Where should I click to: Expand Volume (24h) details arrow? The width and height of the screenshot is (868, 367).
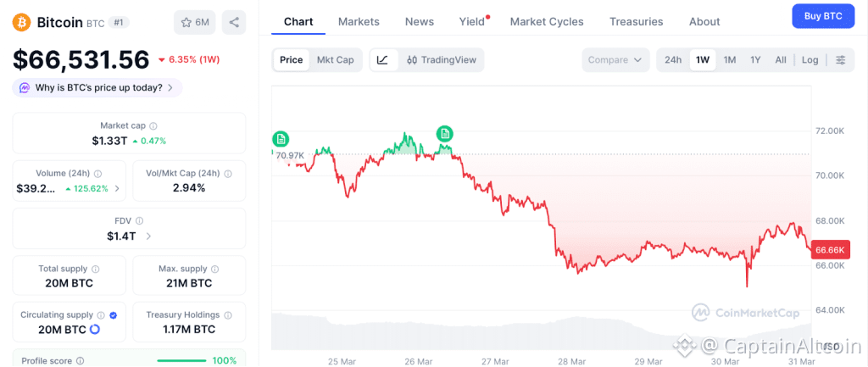(x=117, y=188)
